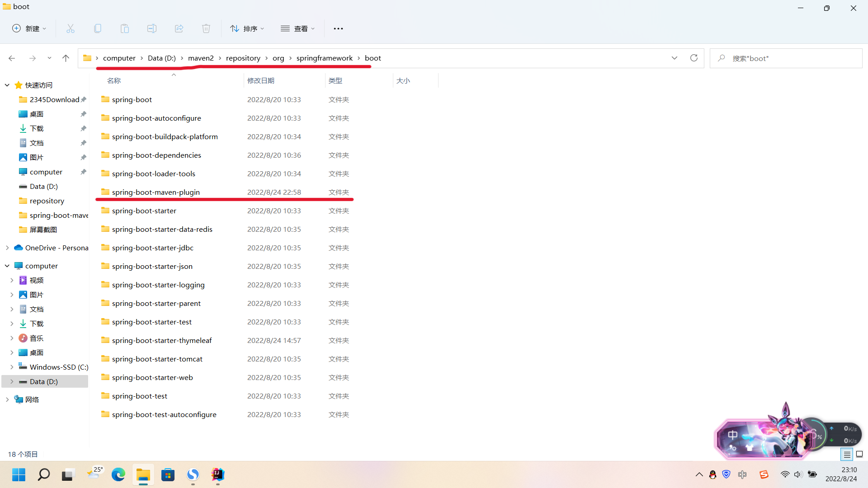Open the 查看 view menu
The height and width of the screenshot is (488, 868).
297,28
